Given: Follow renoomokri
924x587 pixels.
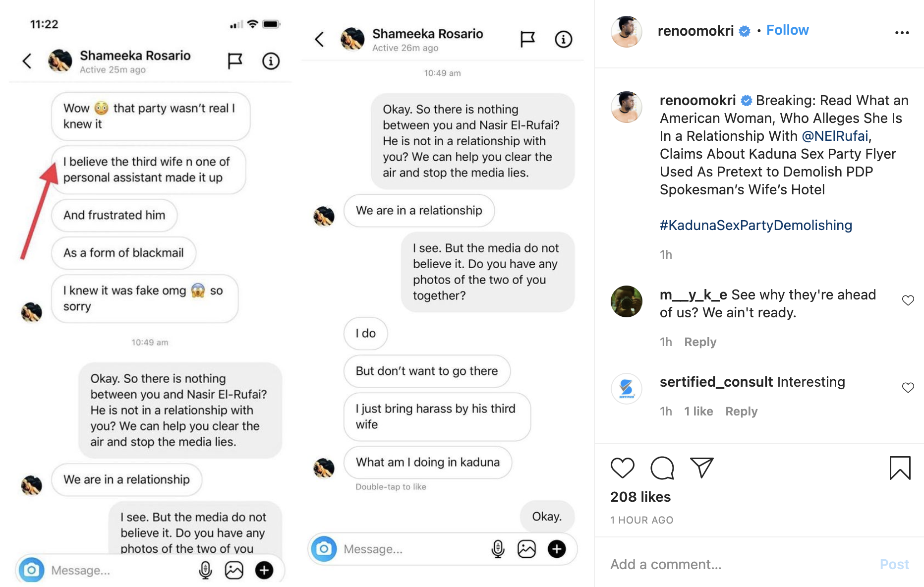Looking at the screenshot, I should (787, 30).
